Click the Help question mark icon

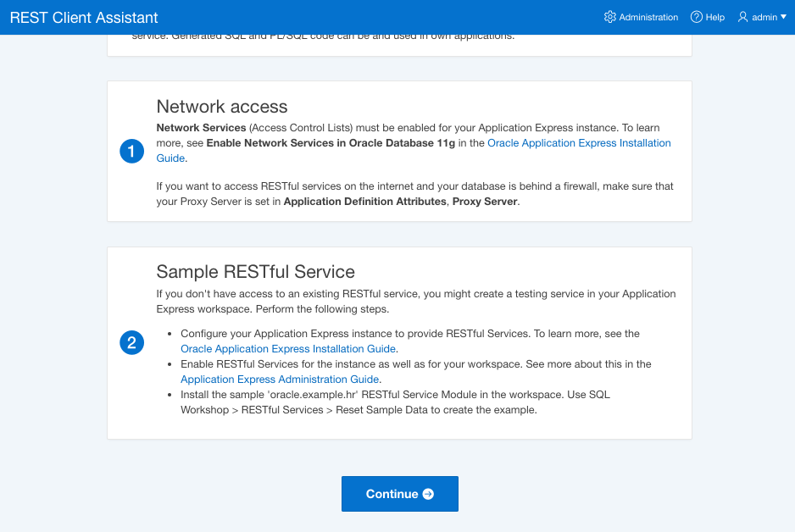tap(696, 17)
